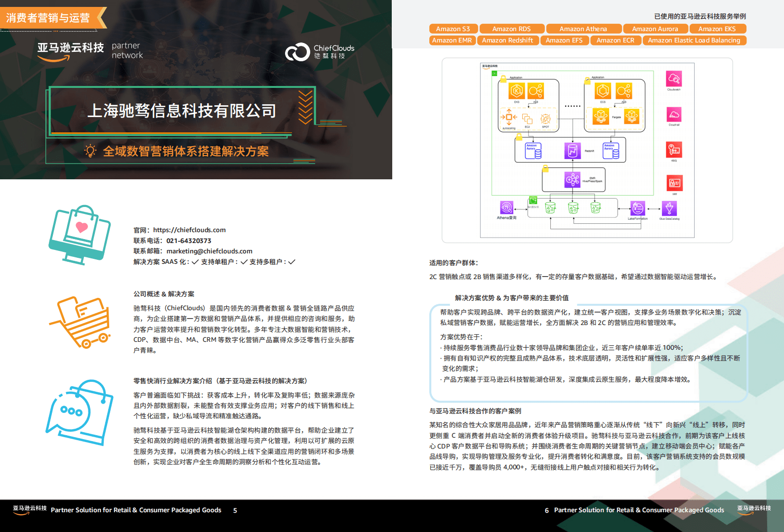Click the 全域数智营销体系搭建解决方案 subtitle
784x532 pixels.
pos(186,151)
